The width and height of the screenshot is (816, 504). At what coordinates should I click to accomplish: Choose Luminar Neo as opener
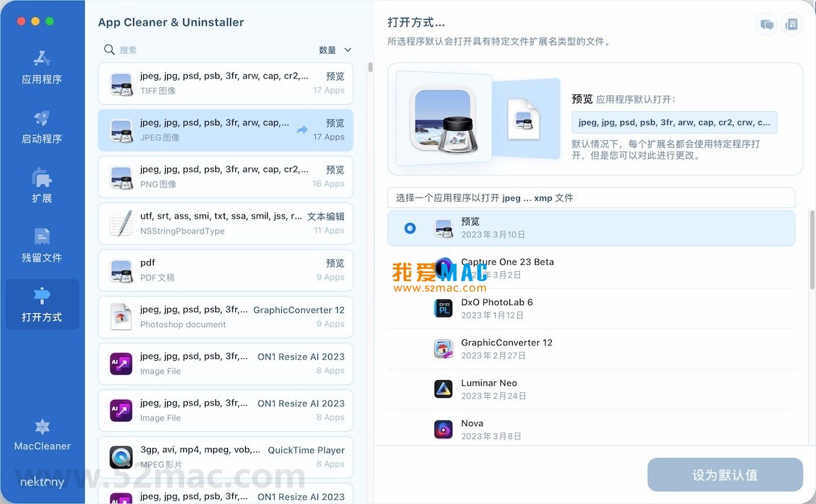[591, 389]
